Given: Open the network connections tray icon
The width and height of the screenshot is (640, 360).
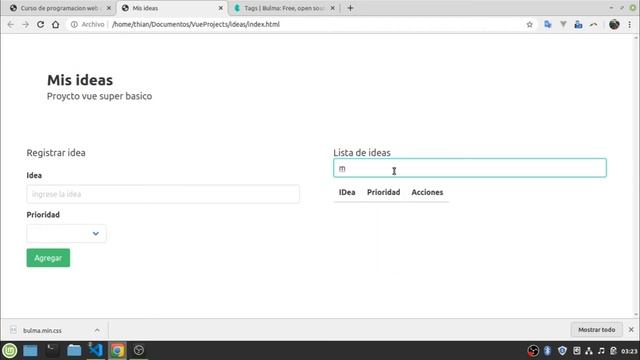Looking at the screenshot, I should pos(589,351).
